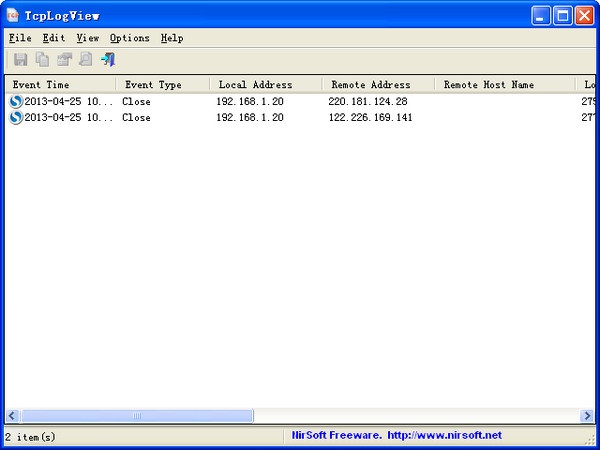
Task: Select remote address 122.226.169.141
Action: (x=370, y=117)
